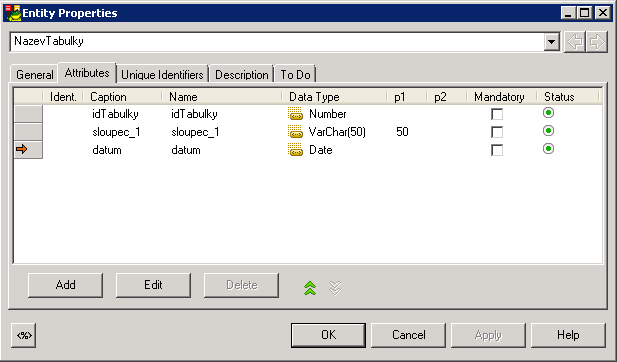
Task: Click the Status column header
Action: tap(568, 97)
